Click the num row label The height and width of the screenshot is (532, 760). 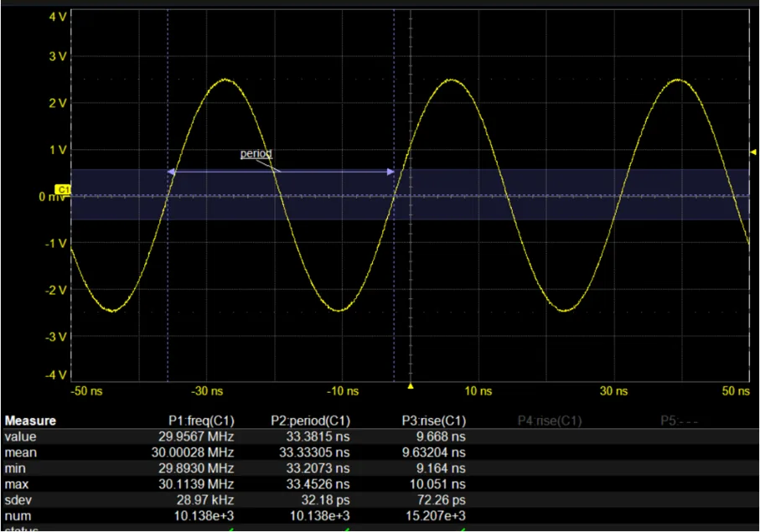(18, 516)
